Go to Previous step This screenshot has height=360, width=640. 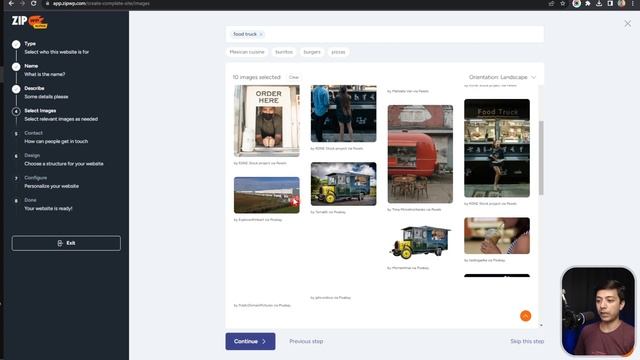tap(306, 341)
